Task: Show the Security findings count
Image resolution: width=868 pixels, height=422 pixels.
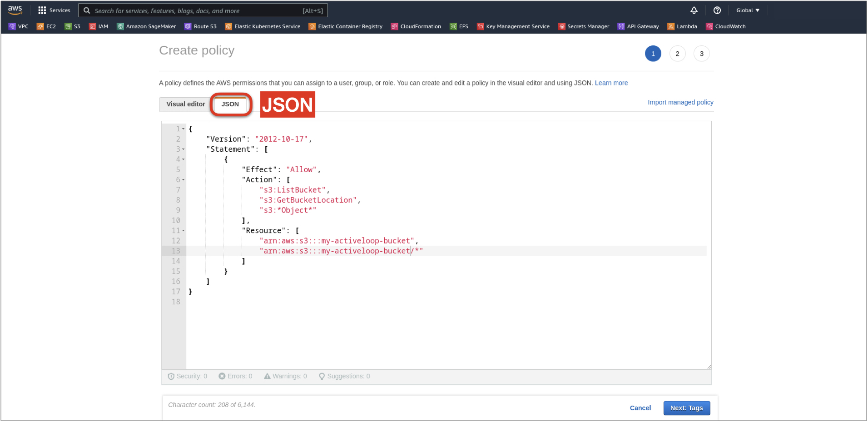Action: [x=188, y=377]
